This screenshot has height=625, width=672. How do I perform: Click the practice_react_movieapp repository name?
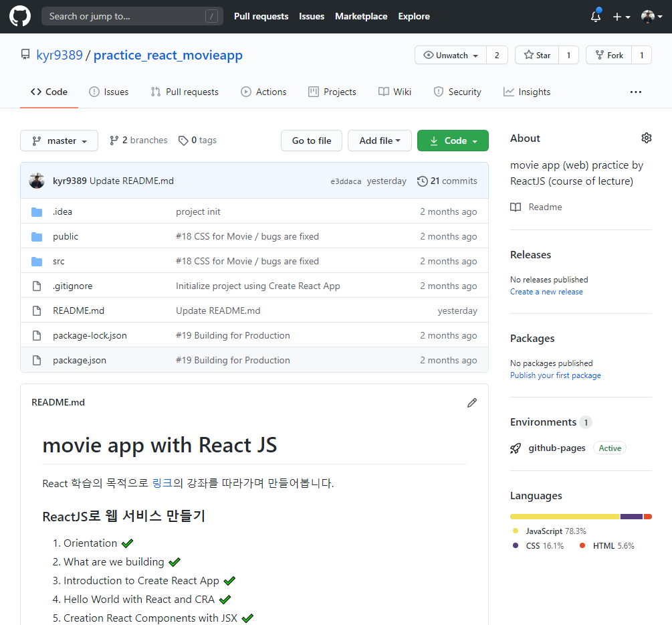[168, 55]
